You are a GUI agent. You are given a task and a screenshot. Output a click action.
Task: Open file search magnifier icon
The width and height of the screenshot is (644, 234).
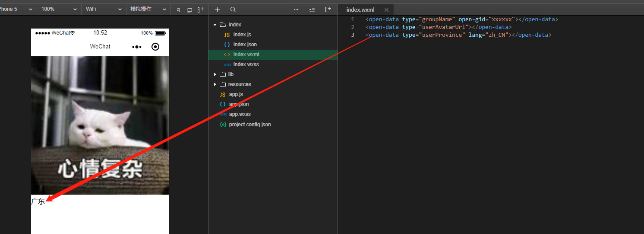[233, 10]
